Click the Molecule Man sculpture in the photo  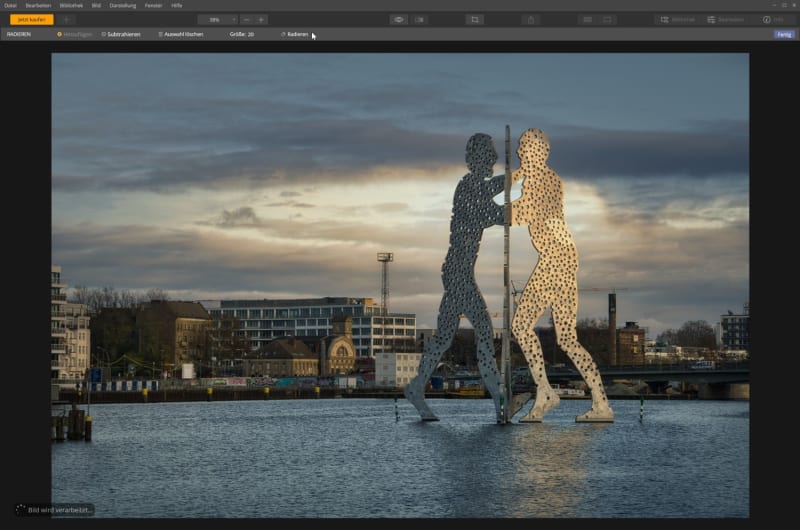pos(510,275)
